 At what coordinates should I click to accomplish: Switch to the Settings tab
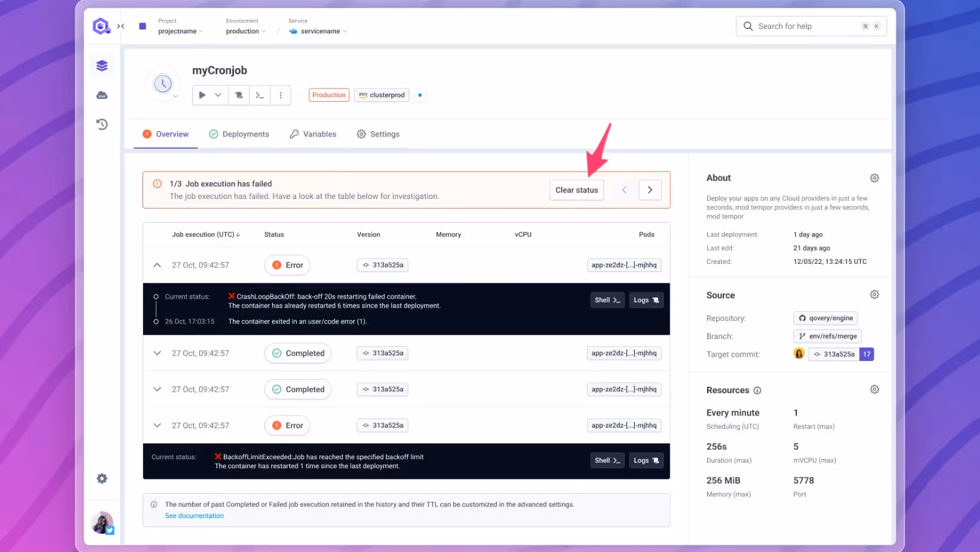click(378, 134)
